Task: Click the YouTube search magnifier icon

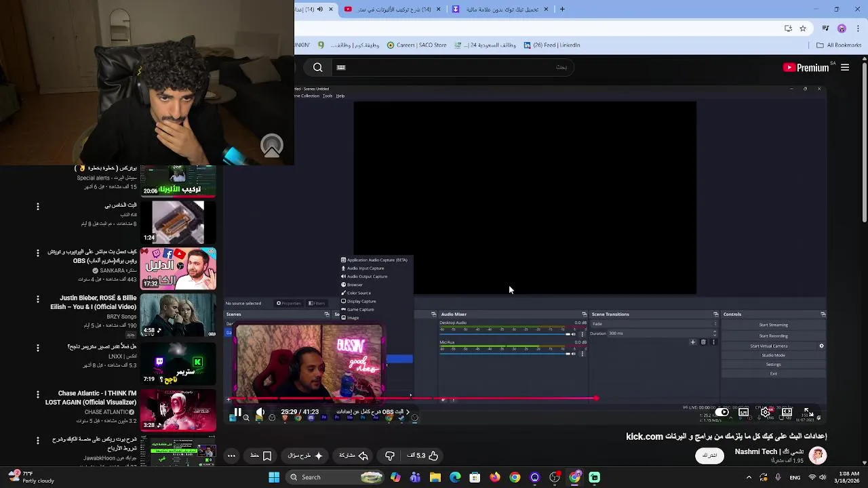Action: click(x=317, y=67)
